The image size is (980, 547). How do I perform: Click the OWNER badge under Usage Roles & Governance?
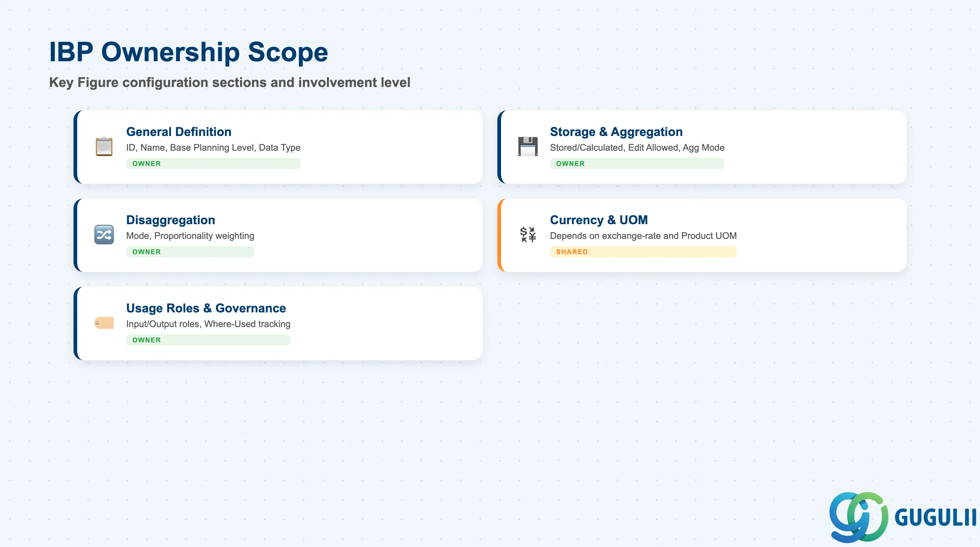(x=208, y=340)
